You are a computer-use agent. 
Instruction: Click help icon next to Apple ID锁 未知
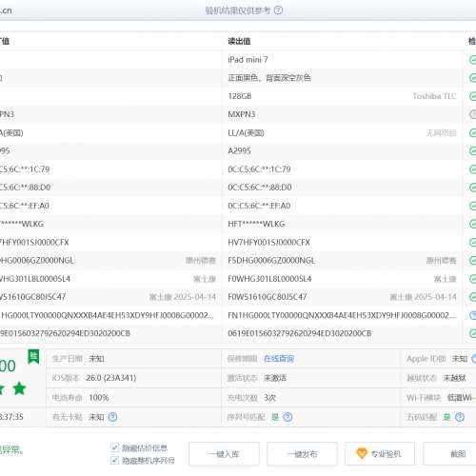tap(474, 359)
